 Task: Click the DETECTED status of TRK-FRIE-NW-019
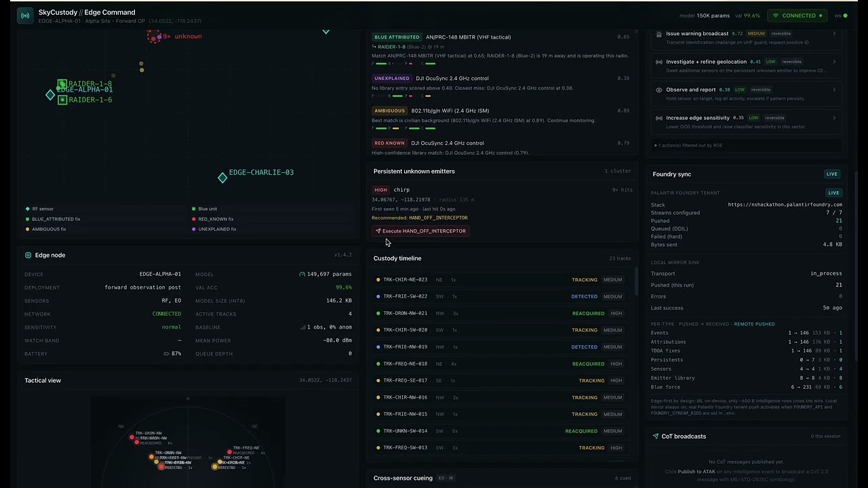click(584, 347)
